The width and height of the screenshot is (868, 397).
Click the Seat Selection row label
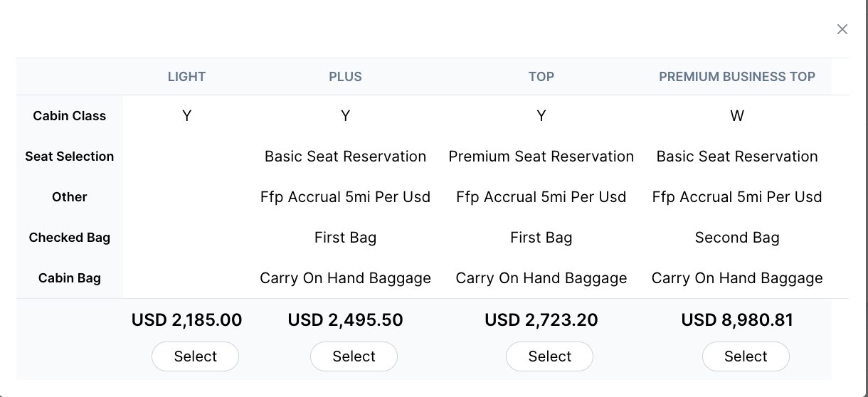[x=70, y=157]
